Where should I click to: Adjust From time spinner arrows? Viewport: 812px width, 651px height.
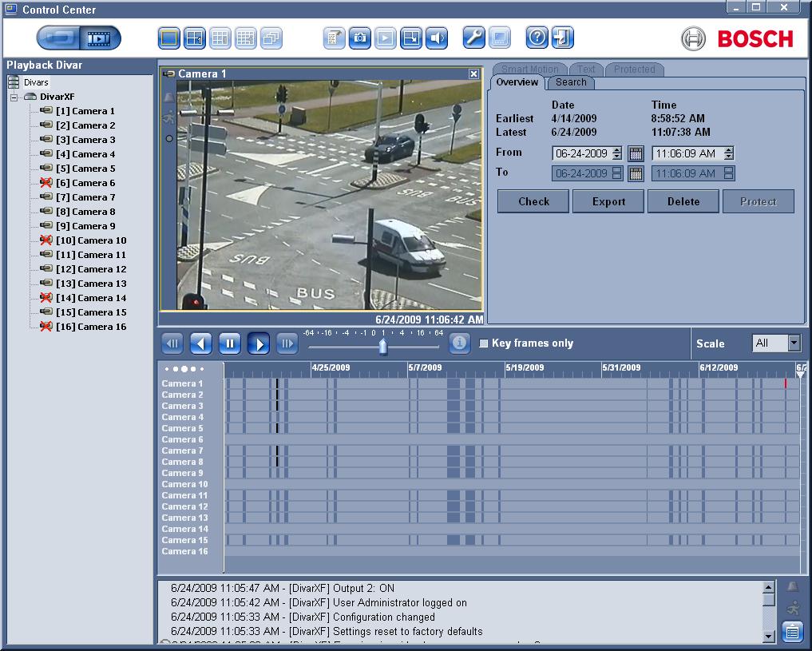pyautogui.click(x=729, y=153)
